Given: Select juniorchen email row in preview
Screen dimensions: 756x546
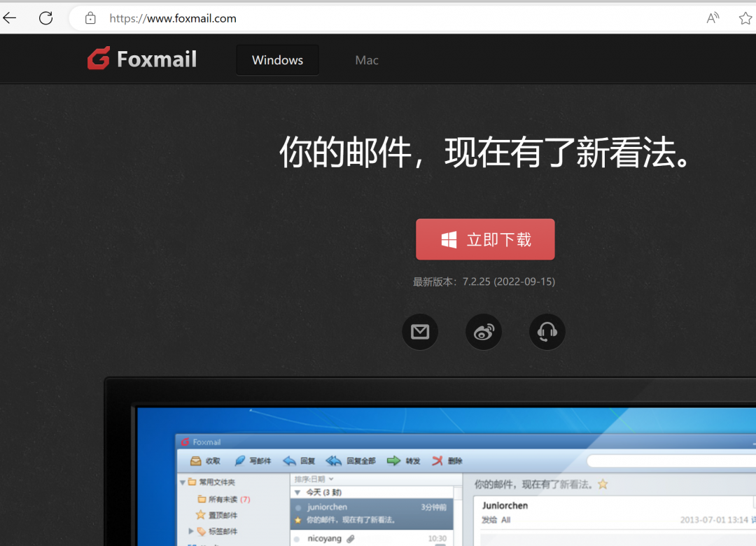Looking at the screenshot, I should click(372, 513).
